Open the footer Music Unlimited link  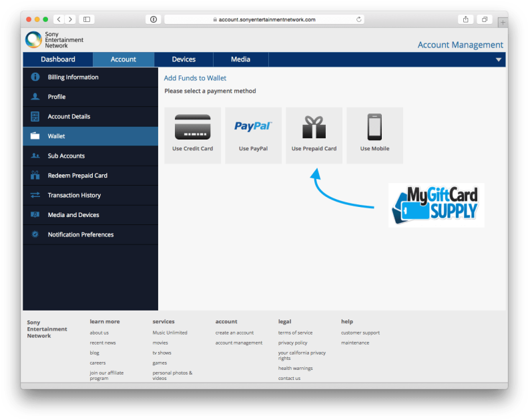point(170,333)
